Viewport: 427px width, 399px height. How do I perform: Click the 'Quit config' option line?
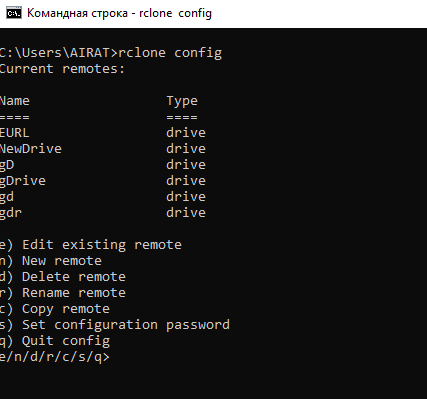coord(55,341)
